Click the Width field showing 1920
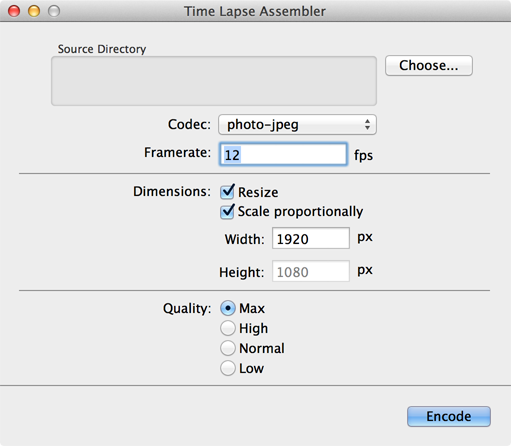The image size is (511, 446). (311, 238)
